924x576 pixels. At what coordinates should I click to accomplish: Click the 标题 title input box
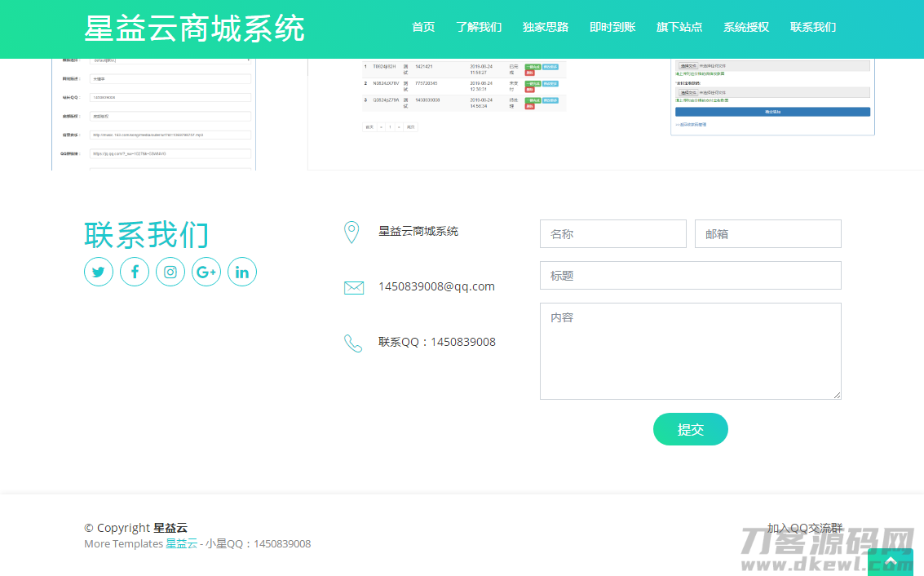coord(690,275)
